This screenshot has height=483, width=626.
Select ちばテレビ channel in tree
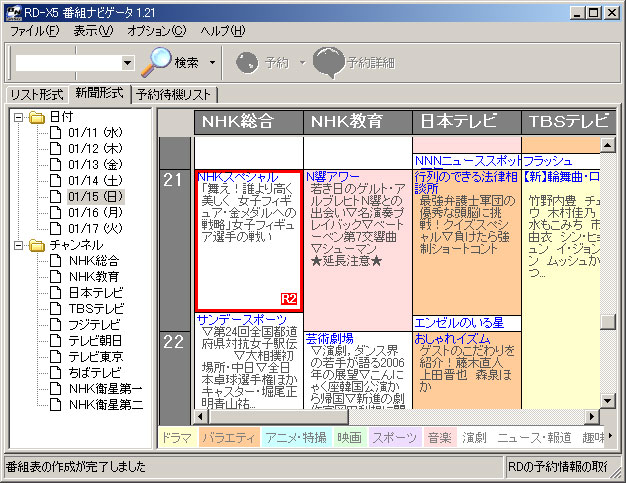95,373
